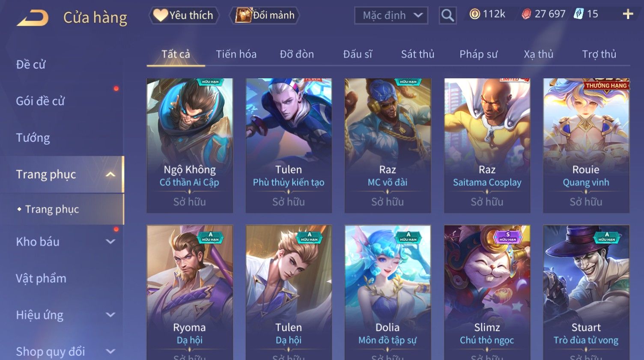Expand the Kho báu sidebar section
Image resolution: width=644 pixels, height=360 pixels.
[110, 241]
